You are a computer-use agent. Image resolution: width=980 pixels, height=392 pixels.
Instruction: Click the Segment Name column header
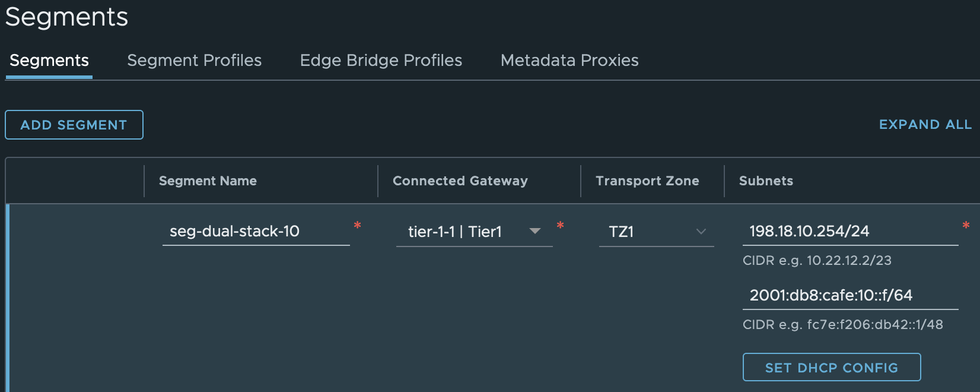(208, 181)
